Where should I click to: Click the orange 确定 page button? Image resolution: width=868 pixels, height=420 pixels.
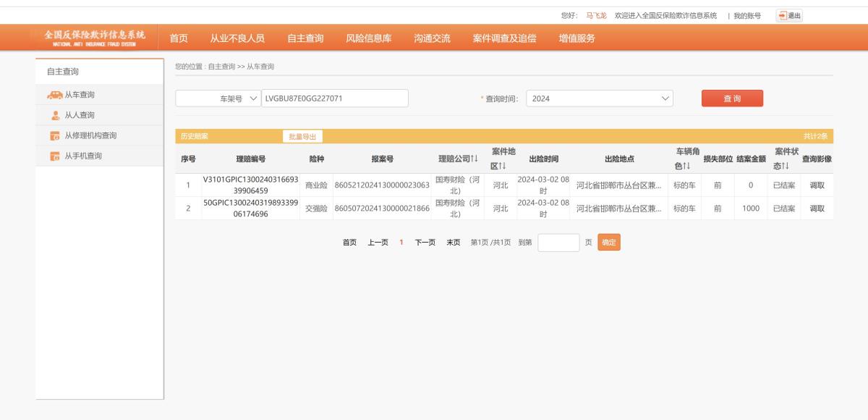coord(609,243)
